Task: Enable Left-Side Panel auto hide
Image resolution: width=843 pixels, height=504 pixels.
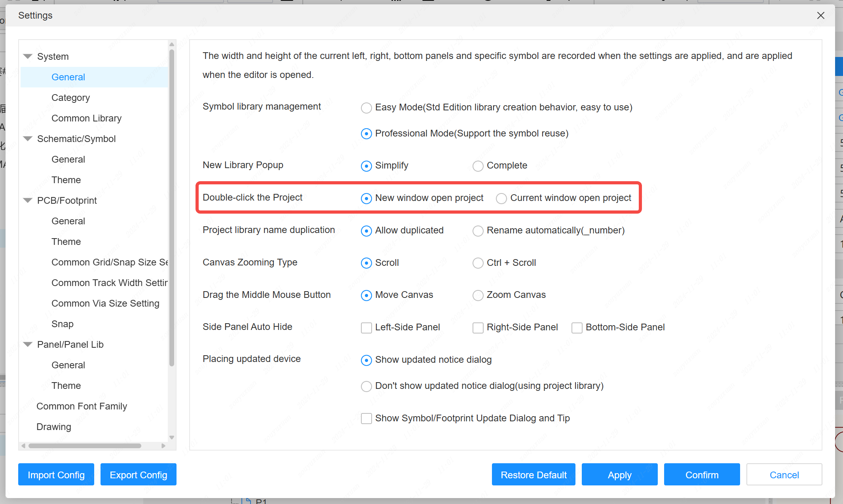Action: point(366,328)
